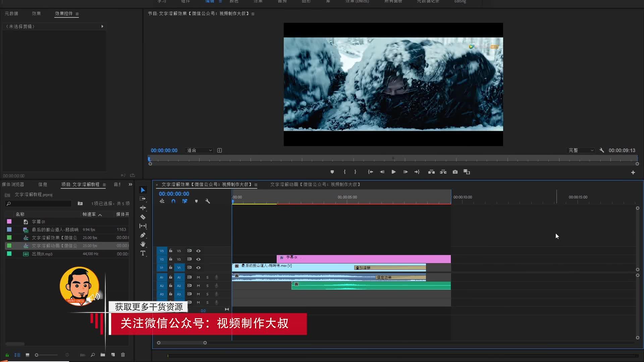Screen dimensions: 644x362
Task: Mute audio track A1
Action: (x=198, y=277)
